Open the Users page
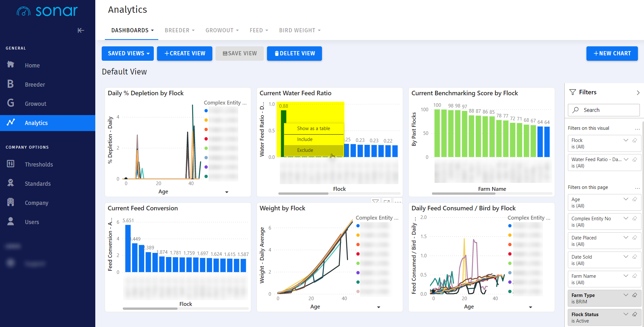 (48, 222)
